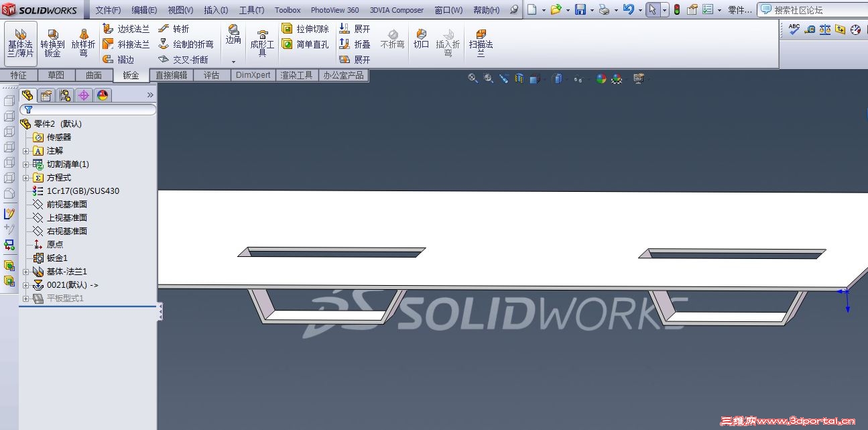The width and height of the screenshot is (868, 430).
Task: Click the 扫描法兰 swept flange tool
Action: click(481, 43)
